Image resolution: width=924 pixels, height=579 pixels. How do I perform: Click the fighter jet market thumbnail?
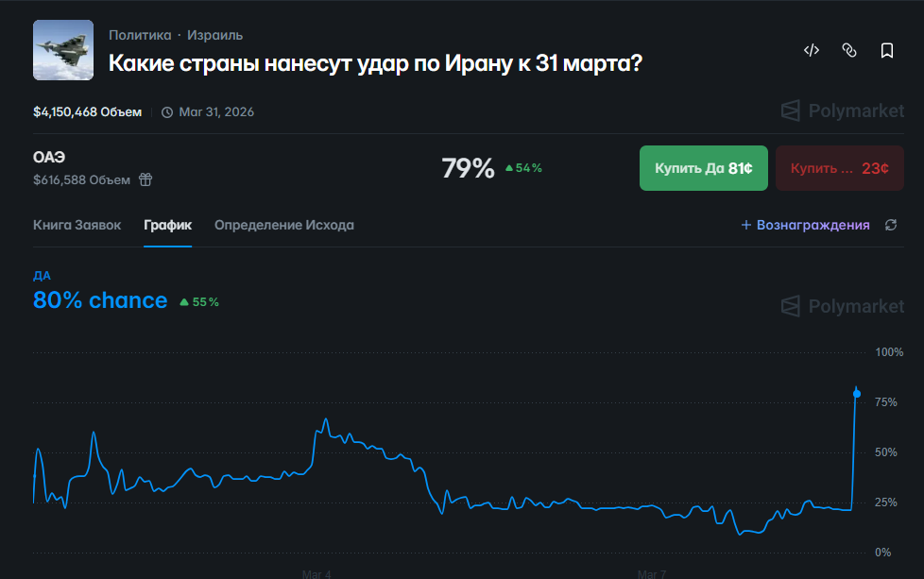[x=63, y=50]
